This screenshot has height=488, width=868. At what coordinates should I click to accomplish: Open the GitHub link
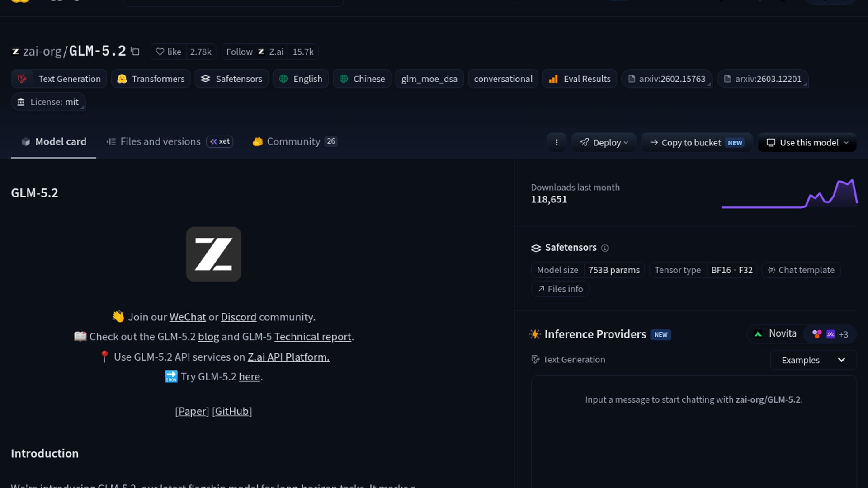(232, 411)
